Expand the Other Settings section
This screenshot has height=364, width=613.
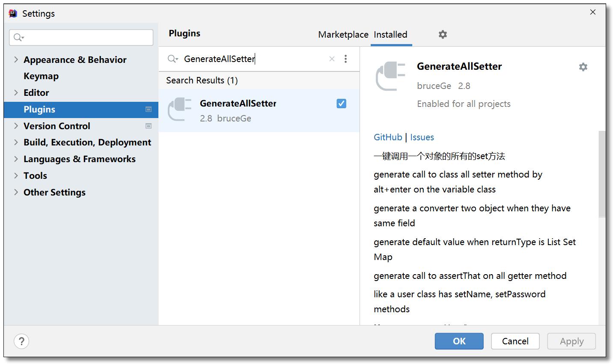[16, 192]
